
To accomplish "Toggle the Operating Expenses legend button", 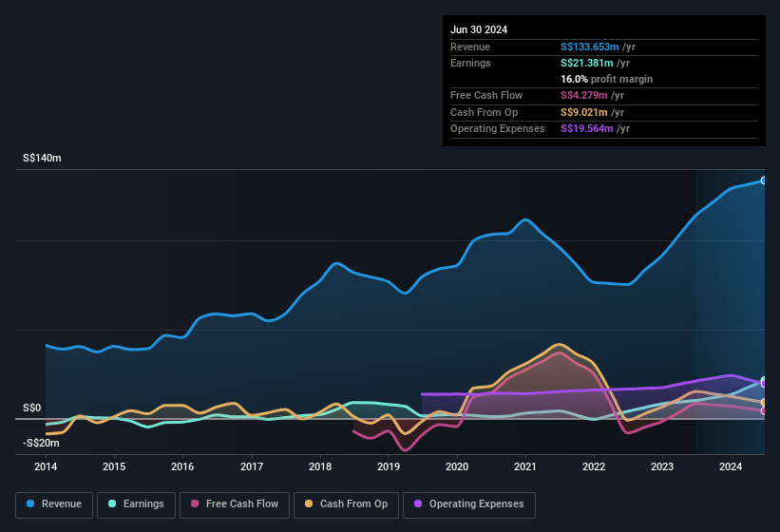I will pyautogui.click(x=469, y=504).
